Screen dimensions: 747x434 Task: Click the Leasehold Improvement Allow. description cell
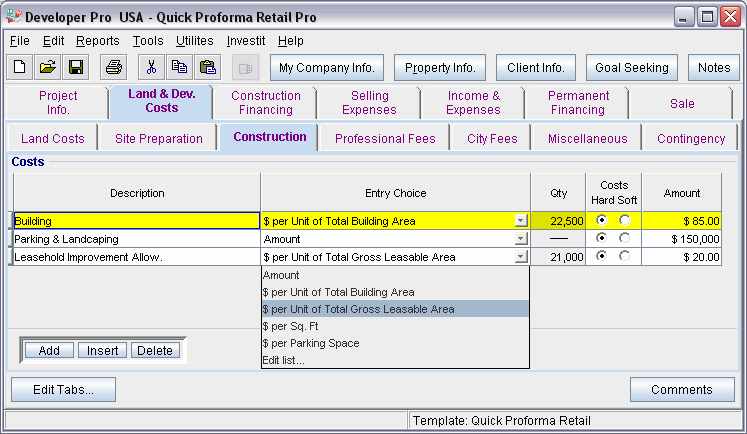point(137,257)
